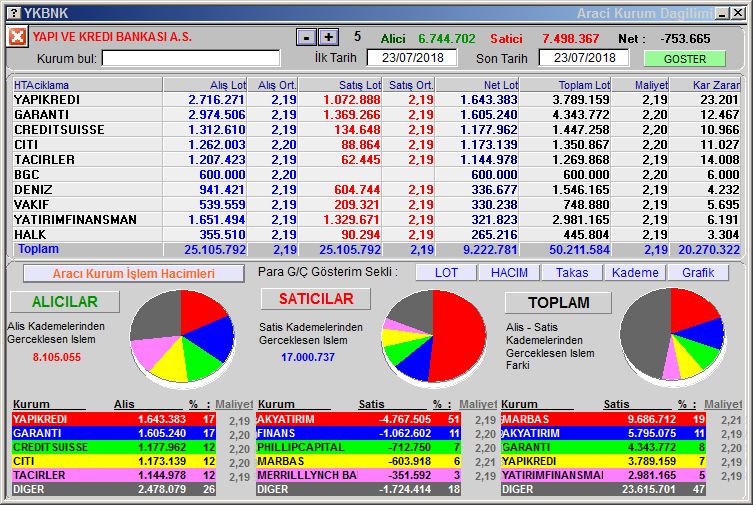
Task: Select the VAKIF row in the table
Action: point(376,204)
